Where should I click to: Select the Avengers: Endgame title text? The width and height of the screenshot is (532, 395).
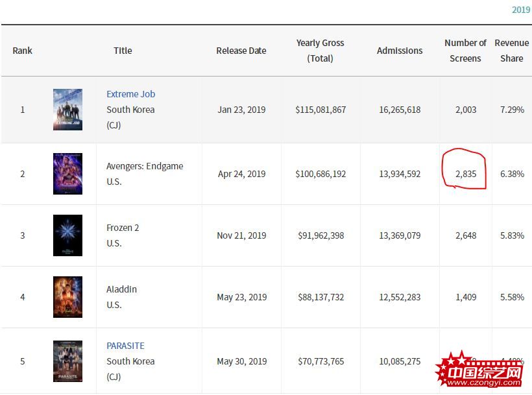pos(145,166)
